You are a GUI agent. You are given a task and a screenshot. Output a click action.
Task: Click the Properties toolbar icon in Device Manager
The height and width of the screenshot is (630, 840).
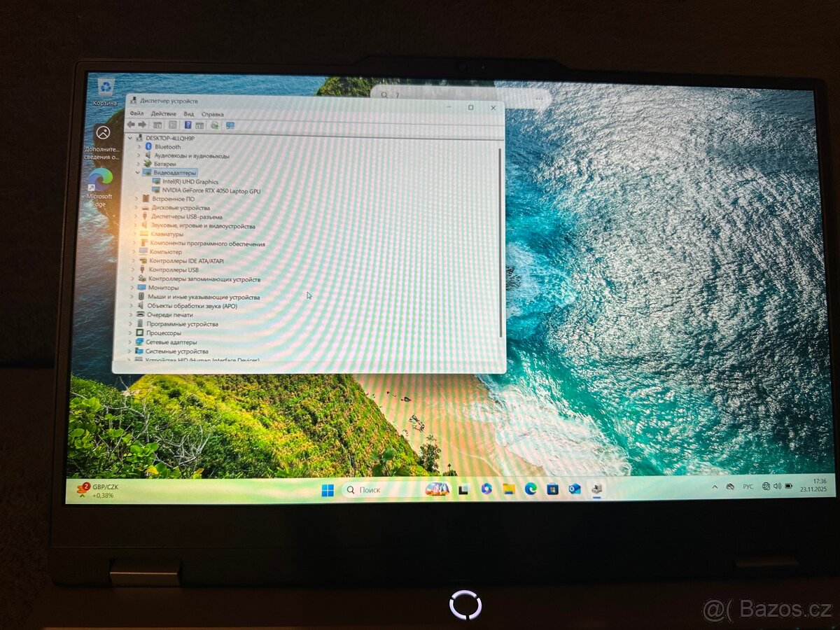[x=199, y=125]
